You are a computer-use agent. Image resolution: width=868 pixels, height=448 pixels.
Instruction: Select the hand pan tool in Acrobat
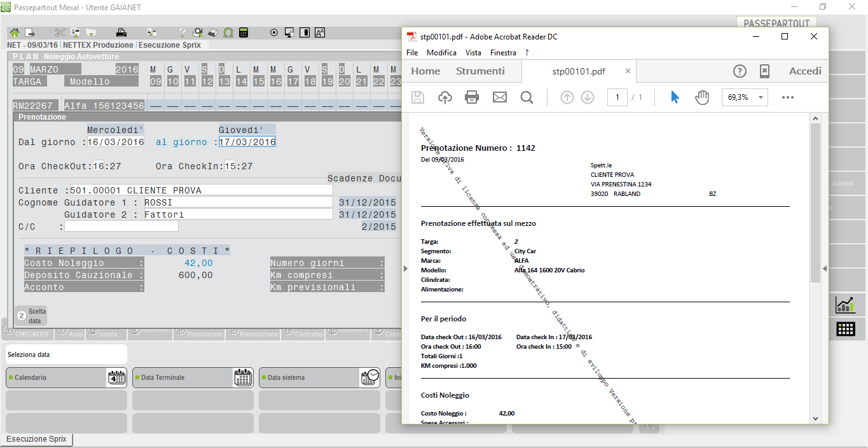click(702, 97)
